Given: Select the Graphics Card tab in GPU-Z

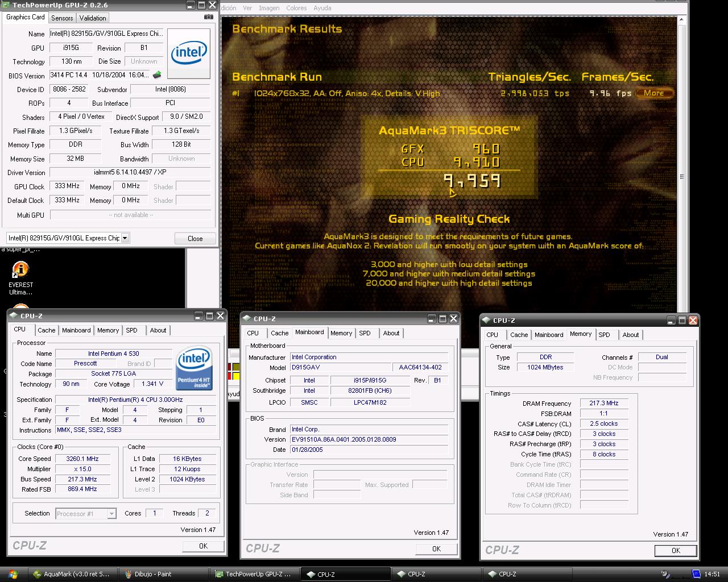Looking at the screenshot, I should 26,17.
